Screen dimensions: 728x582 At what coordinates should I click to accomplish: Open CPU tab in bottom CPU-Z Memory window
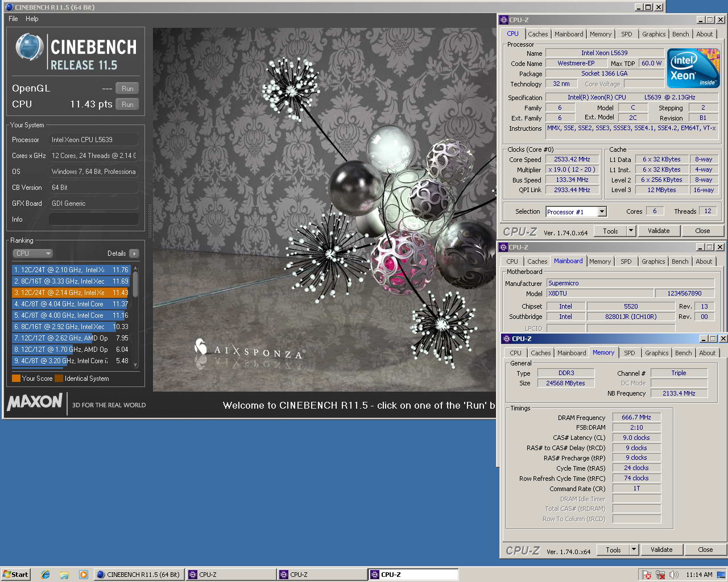click(x=515, y=353)
